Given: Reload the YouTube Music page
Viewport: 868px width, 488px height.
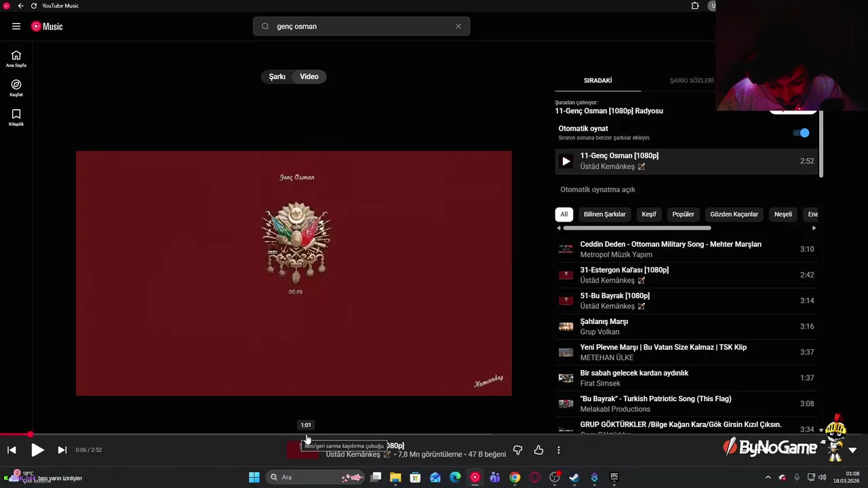Looking at the screenshot, I should pos(33,5).
